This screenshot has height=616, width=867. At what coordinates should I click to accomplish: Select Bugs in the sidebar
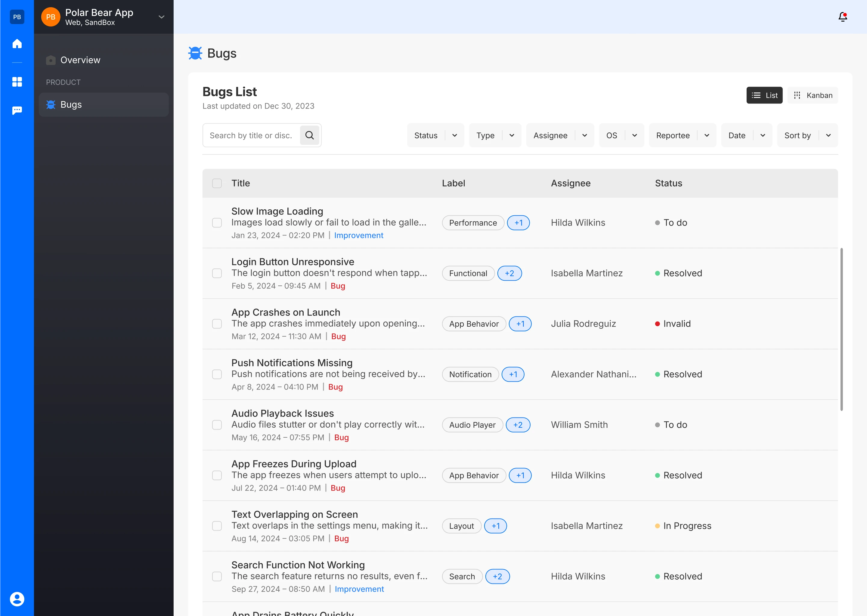[x=104, y=105]
